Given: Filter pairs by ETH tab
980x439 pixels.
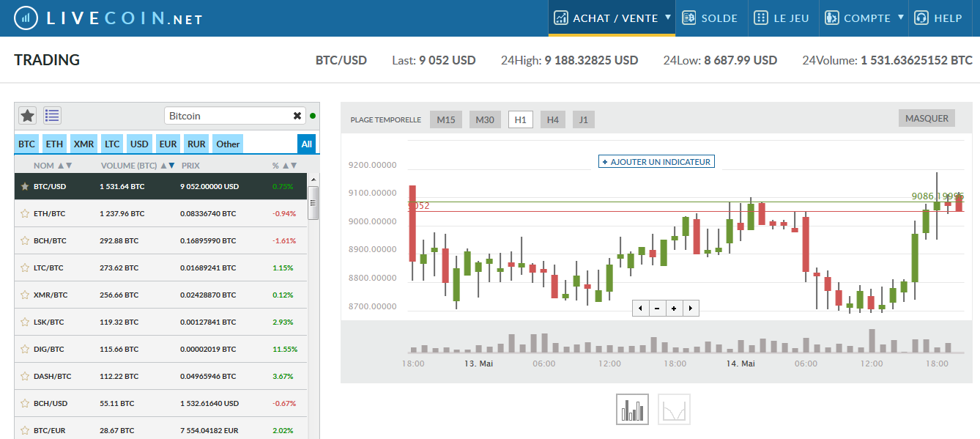Looking at the screenshot, I should click(x=54, y=144).
